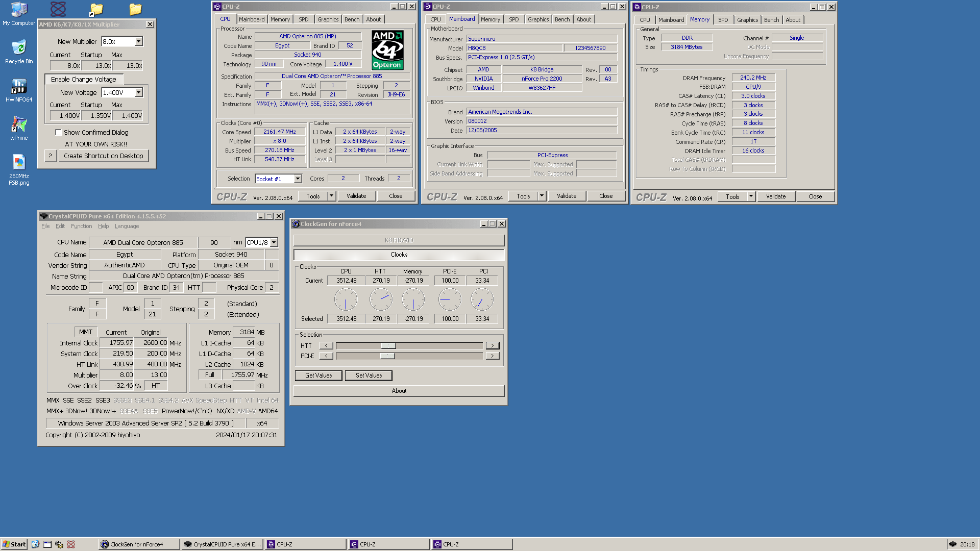Viewport: 980px width, 551px height.
Task: Open the folder shortcut icon on desktop
Action: 96,9
